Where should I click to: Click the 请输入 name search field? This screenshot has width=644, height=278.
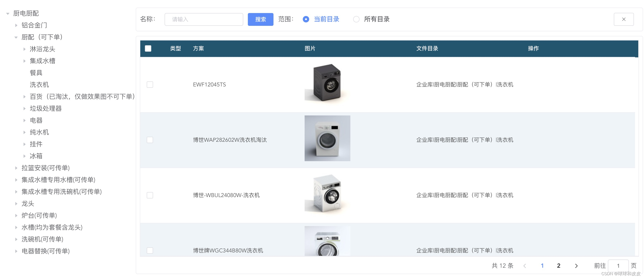[x=203, y=19]
